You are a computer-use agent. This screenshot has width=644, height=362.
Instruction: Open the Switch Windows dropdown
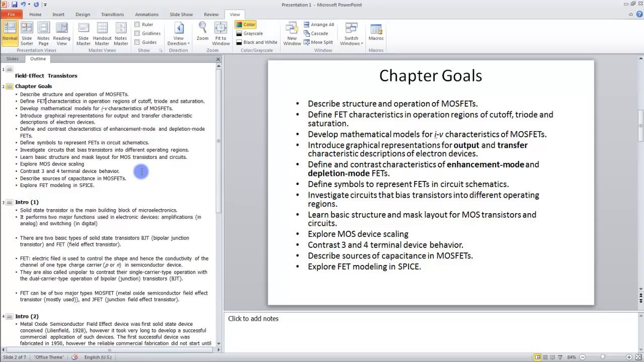(351, 34)
